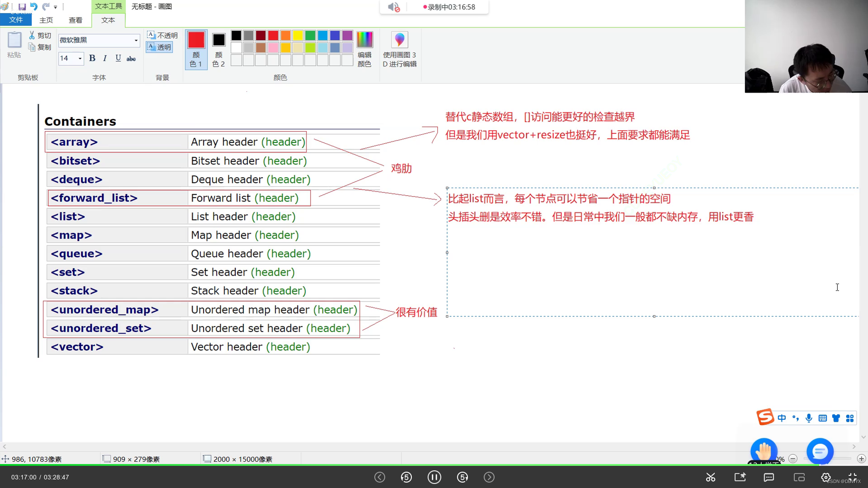The image size is (868, 488).
Task: Click the Edit with Paint 3D icon
Action: pyautogui.click(x=399, y=39)
